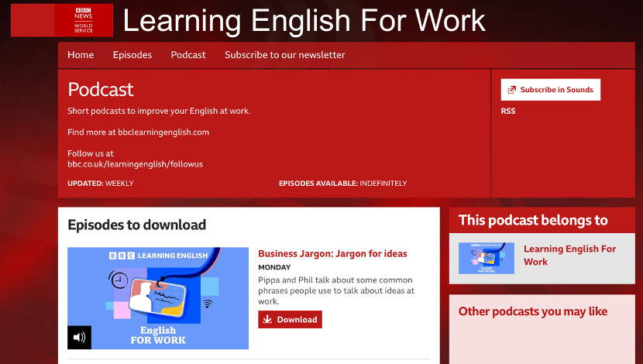Screen dimensions: 643x364
Task: Click the BBC News World Service logo
Action: pos(83,20)
